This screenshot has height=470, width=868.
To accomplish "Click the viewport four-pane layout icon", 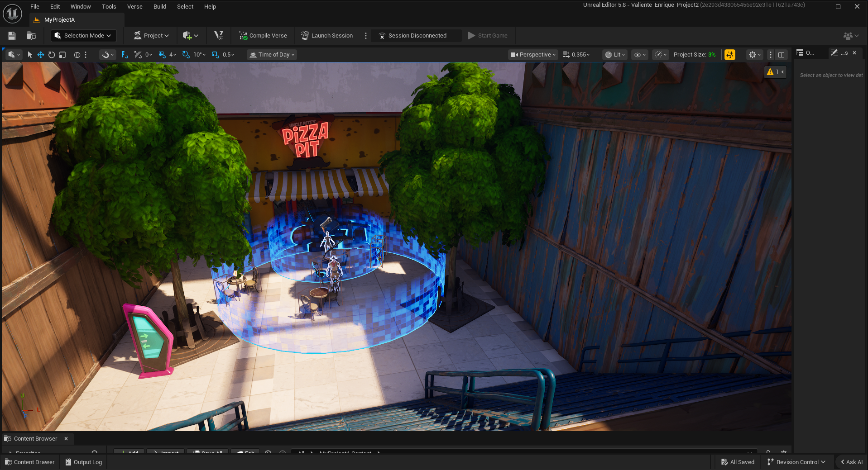I will 781,55.
